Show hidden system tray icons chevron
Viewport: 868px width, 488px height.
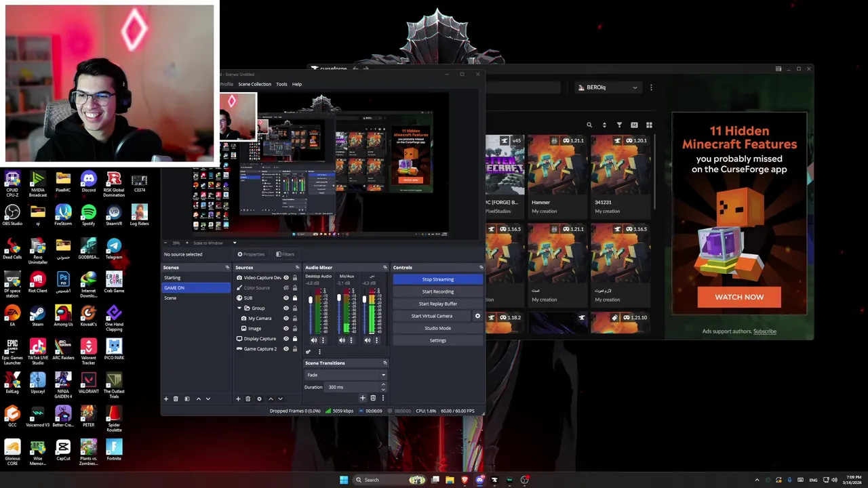point(757,480)
